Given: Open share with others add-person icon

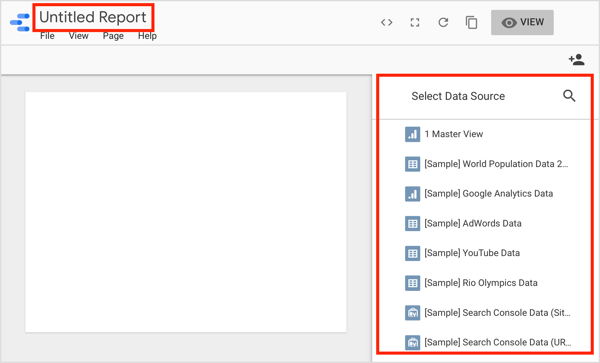Looking at the screenshot, I should click(576, 60).
